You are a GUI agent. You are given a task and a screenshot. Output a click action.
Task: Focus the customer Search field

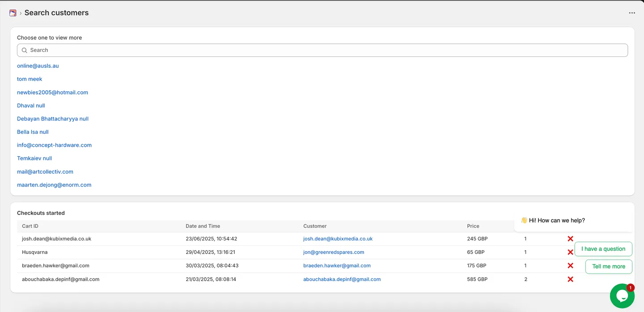(322, 50)
